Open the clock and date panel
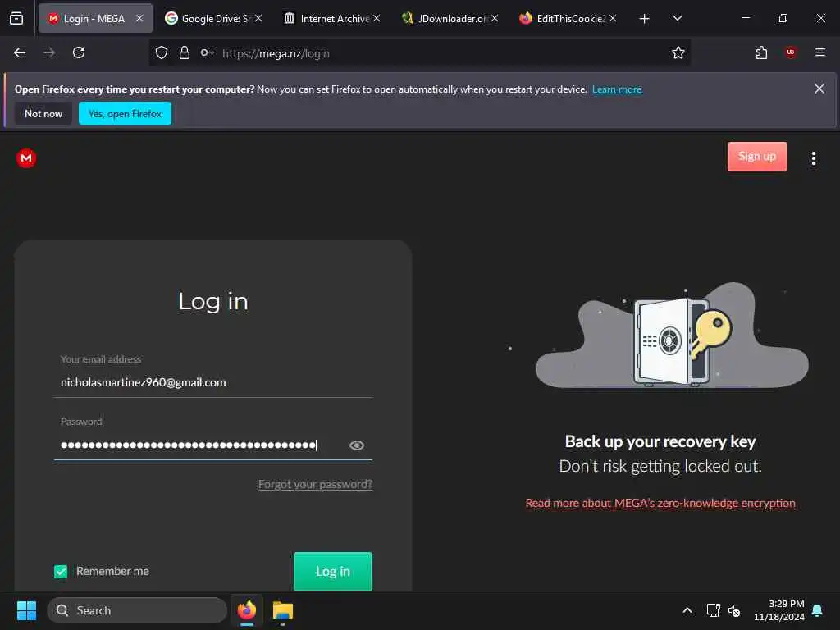Screen dimensions: 840x630 (779, 610)
